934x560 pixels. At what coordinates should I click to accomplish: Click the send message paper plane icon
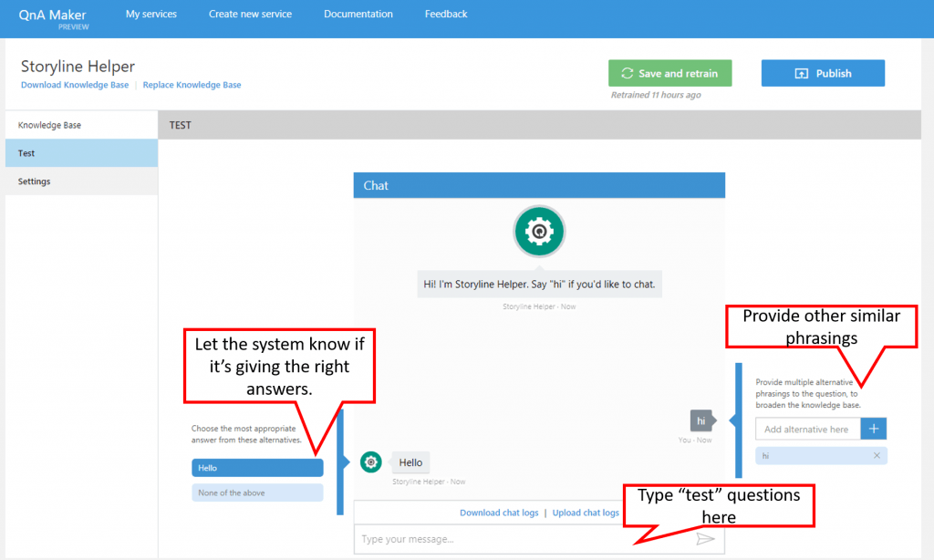(706, 538)
